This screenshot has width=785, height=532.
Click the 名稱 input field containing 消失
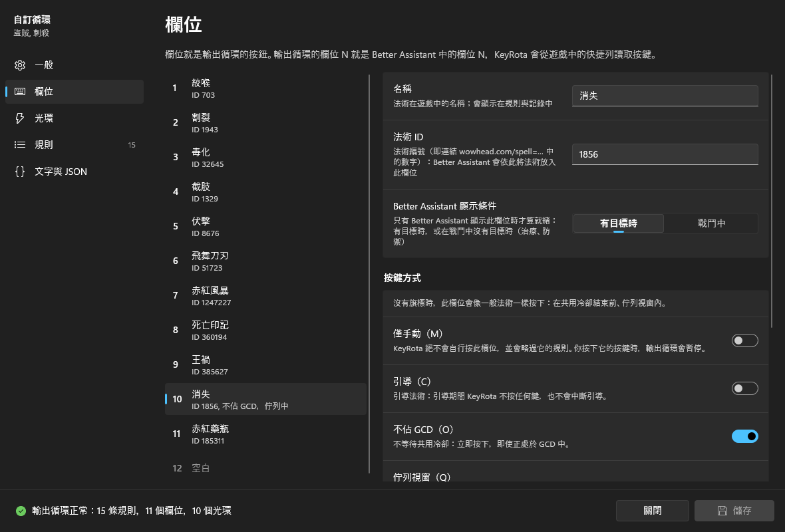(x=665, y=96)
